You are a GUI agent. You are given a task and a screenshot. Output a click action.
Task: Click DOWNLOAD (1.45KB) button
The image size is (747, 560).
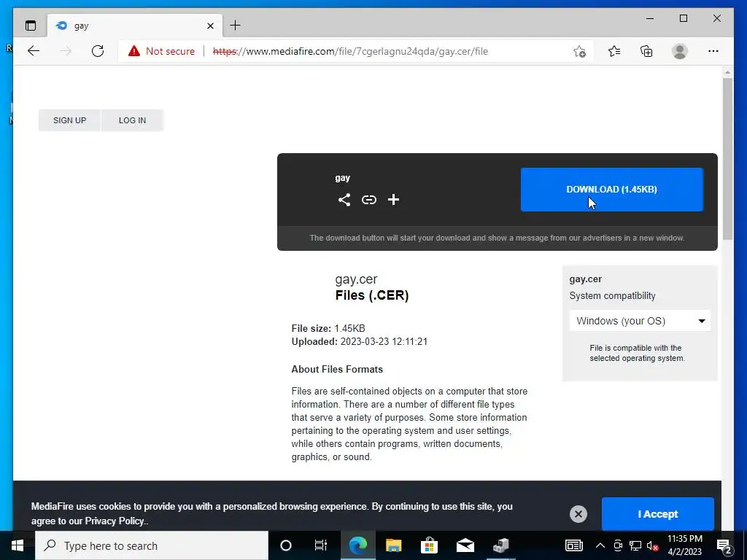(x=612, y=190)
